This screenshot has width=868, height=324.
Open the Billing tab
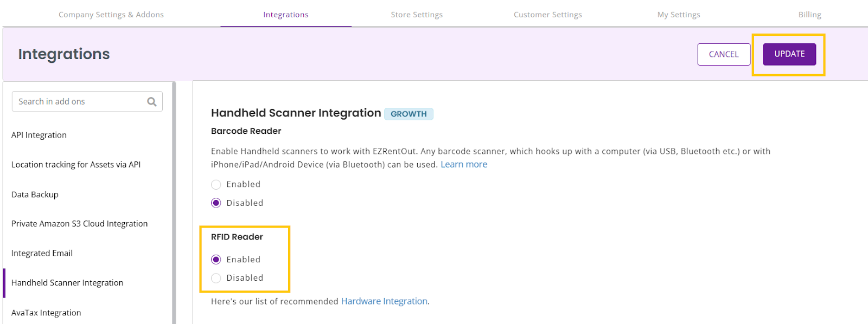[x=809, y=15]
